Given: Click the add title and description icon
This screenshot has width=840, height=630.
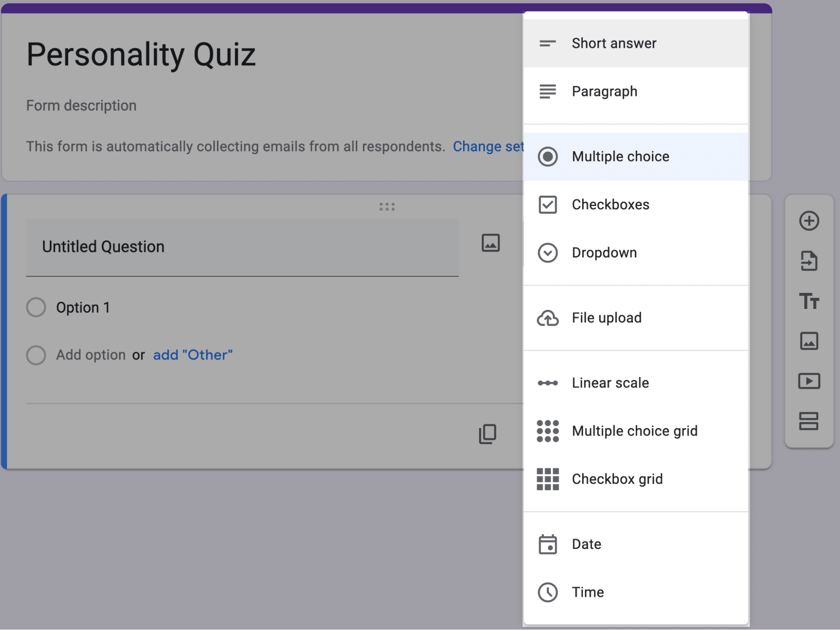Looking at the screenshot, I should click(x=810, y=301).
